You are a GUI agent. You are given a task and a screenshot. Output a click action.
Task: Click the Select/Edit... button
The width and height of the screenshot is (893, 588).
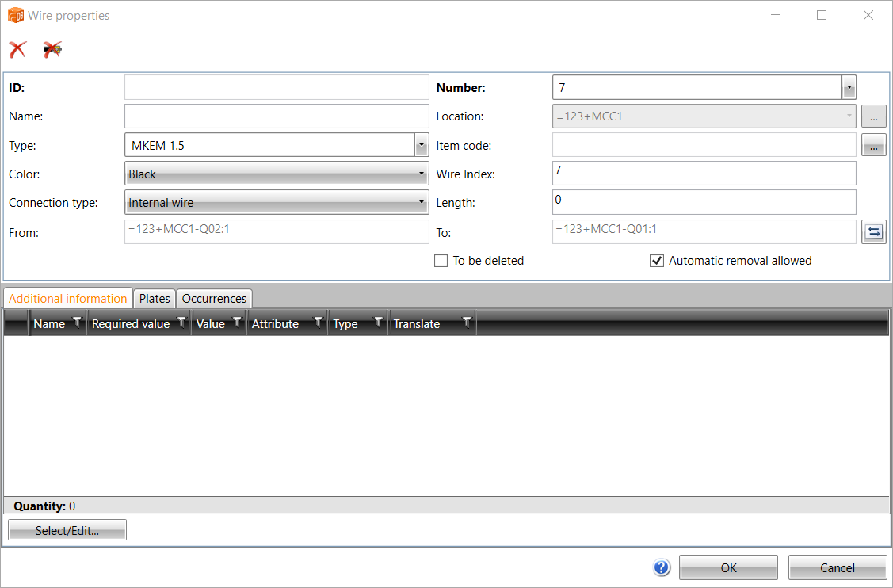67,531
